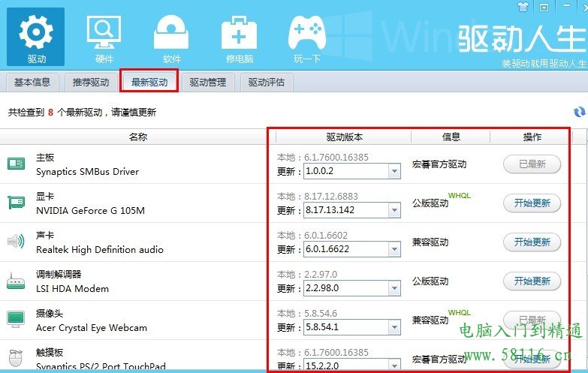Viewport: 588px width, 373px height.
Task: Click the 驱动 gear icon
Action: tap(35, 35)
